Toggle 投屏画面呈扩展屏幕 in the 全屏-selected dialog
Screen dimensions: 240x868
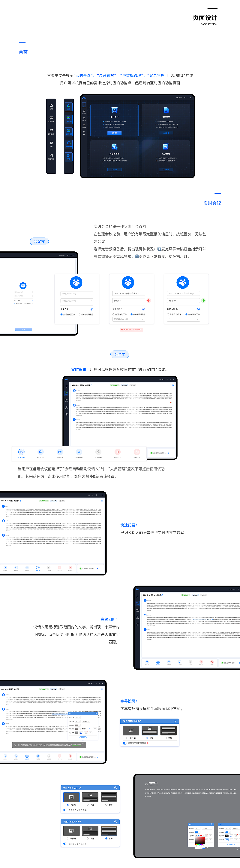[x=65, y=844]
